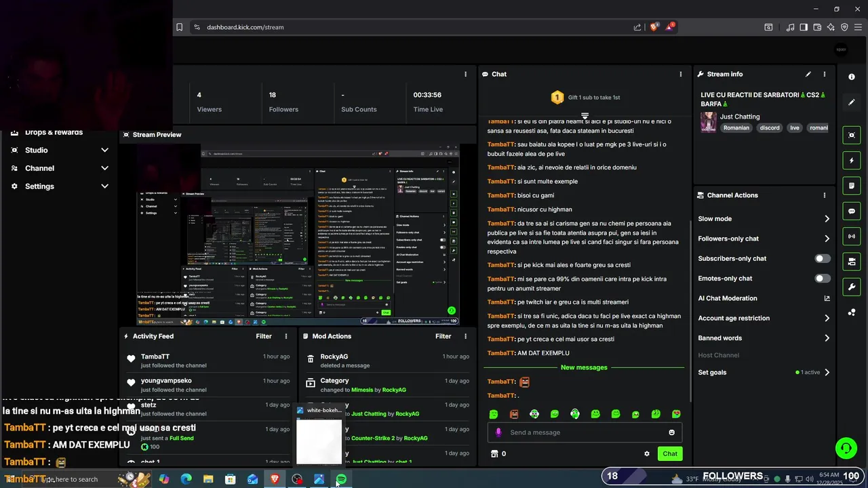Click the first green emote in chat emote row

click(x=494, y=414)
